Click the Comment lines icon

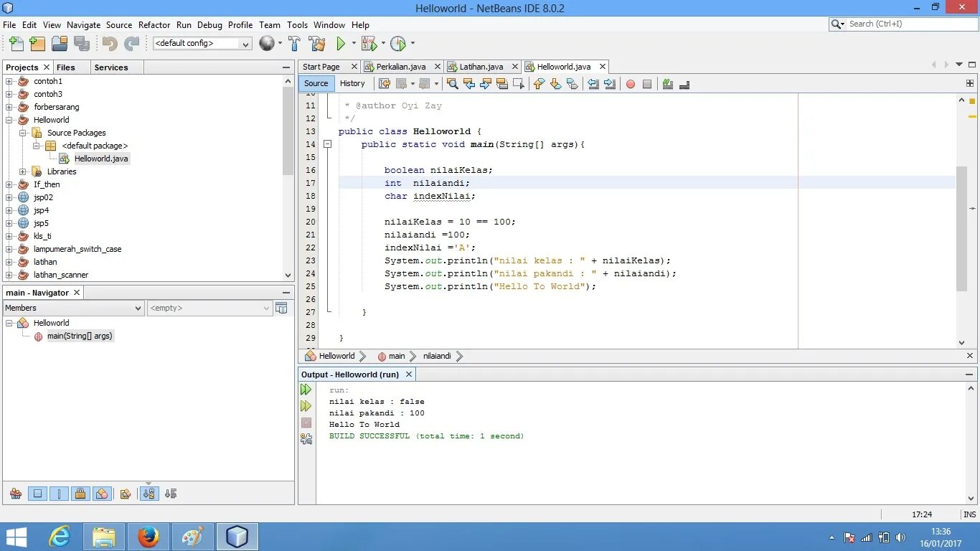coord(668,84)
